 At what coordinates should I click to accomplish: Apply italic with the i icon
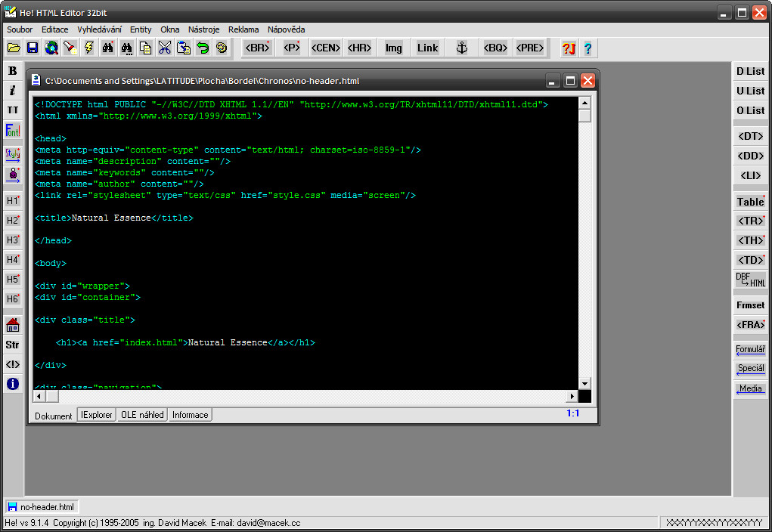pyautogui.click(x=13, y=91)
